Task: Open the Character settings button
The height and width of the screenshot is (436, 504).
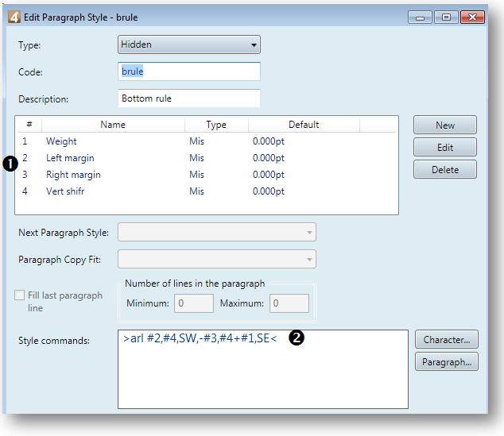Action: coord(447,339)
